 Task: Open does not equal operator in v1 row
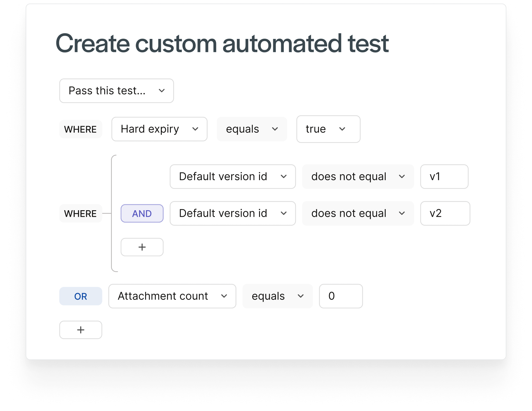358,177
